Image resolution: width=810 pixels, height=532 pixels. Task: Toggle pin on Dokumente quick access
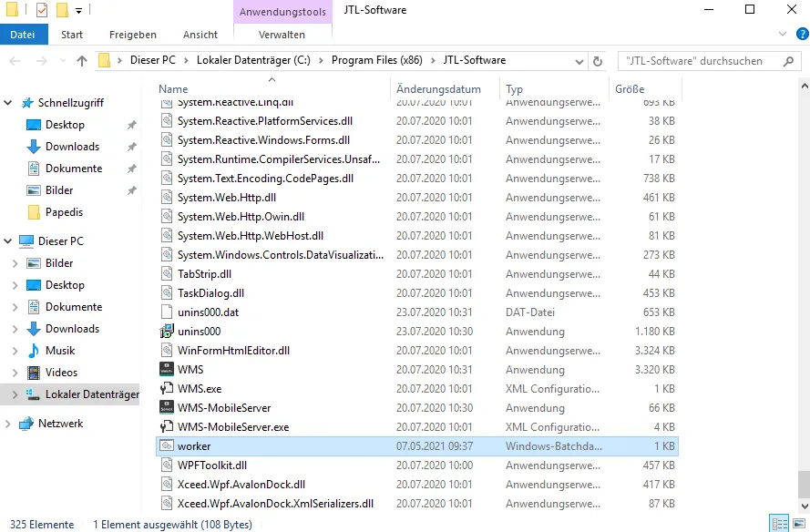132,169
